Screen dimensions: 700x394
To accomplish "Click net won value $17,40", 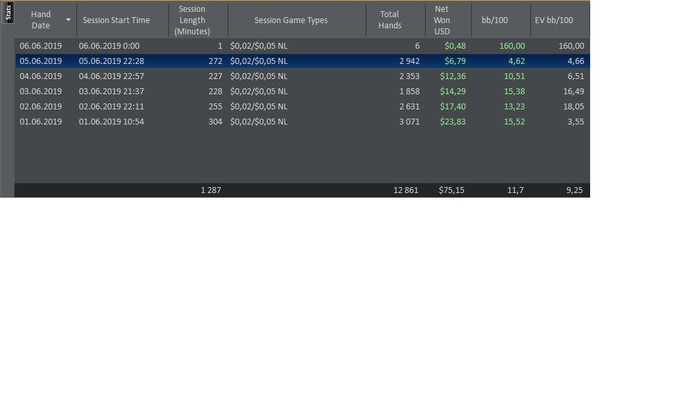I will coord(453,106).
